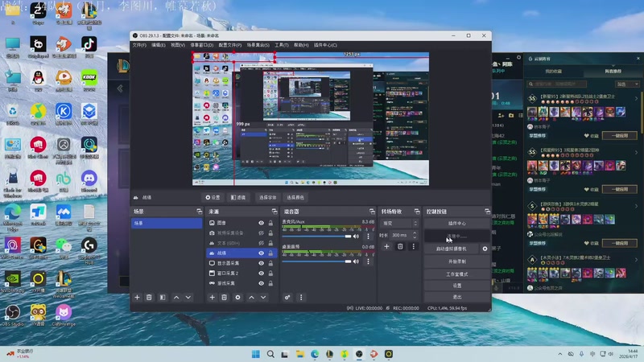Open TikTok shortcut on the desktop
Image resolution: width=644 pixels, height=362 pixels.
tap(89, 47)
